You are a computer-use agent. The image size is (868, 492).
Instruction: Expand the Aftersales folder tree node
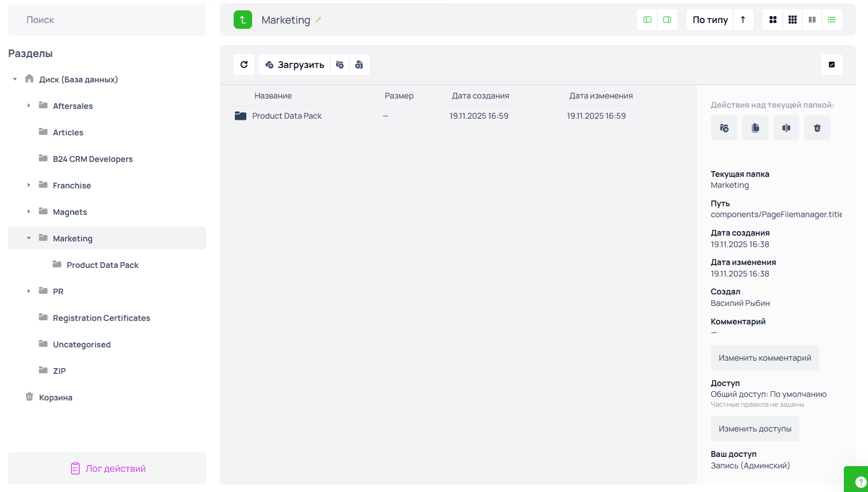pyautogui.click(x=29, y=105)
